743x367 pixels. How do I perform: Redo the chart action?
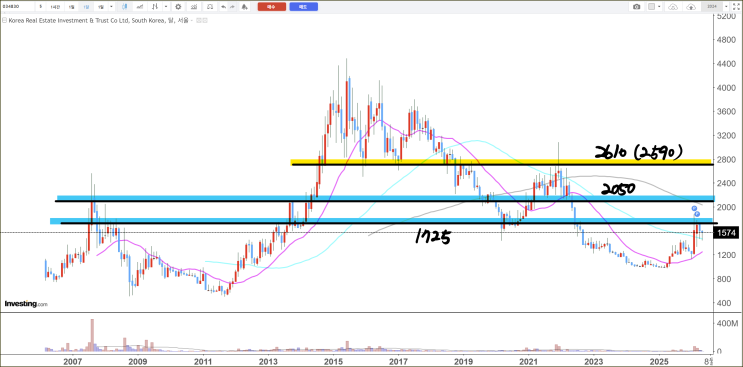[232, 7]
